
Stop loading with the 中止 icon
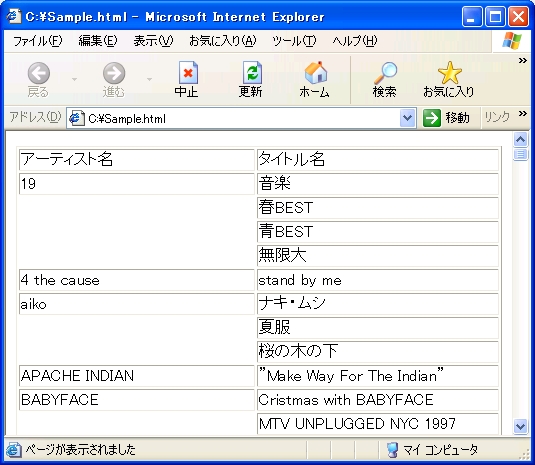point(188,72)
